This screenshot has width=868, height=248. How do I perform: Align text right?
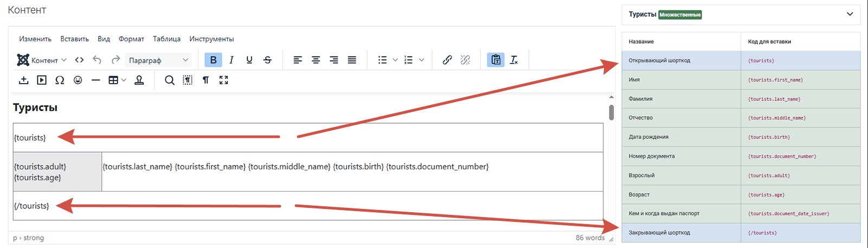[334, 60]
